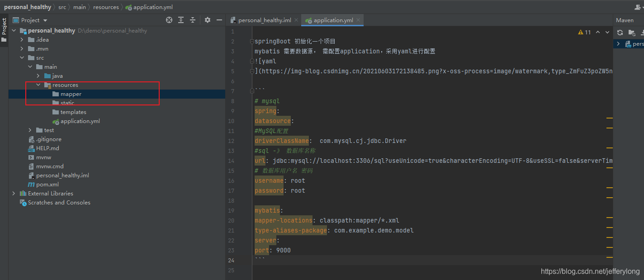644x280 pixels.
Task: Close the personal_healthy.iml editor tab
Action: pos(296,20)
